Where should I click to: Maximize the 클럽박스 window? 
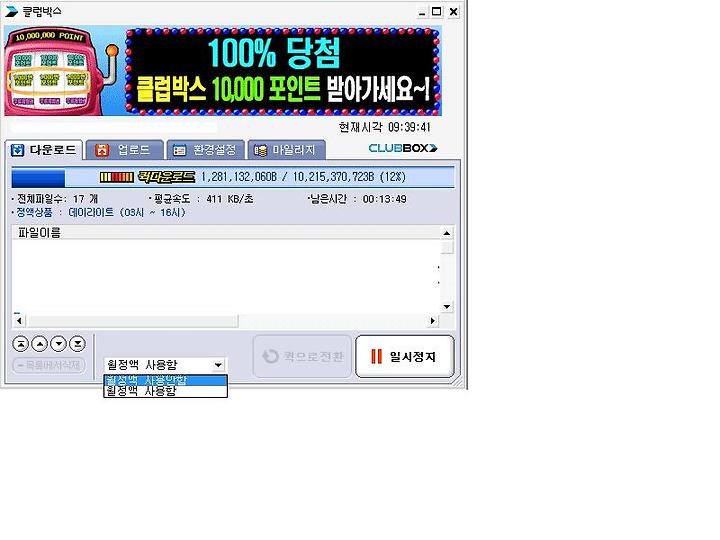[x=437, y=12]
